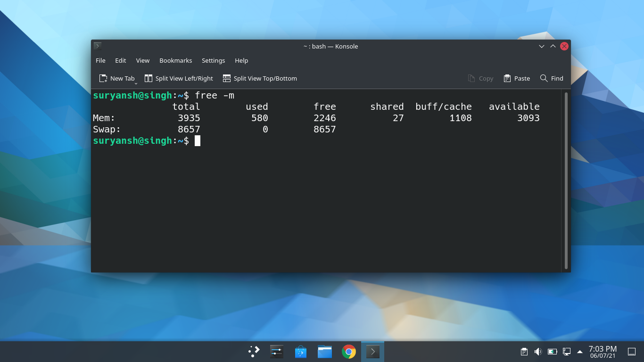Split the terminal view top/bottom
Viewport: 644px width, 362px height.
[x=260, y=78]
